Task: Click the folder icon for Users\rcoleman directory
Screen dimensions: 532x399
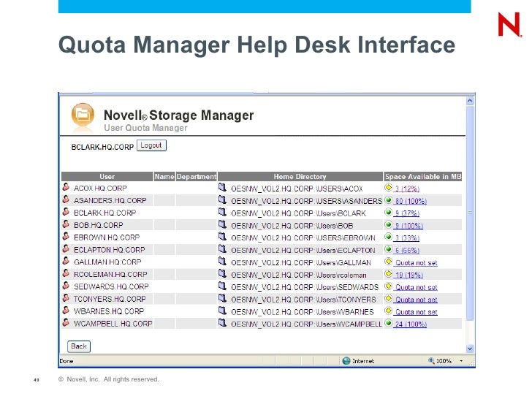Action: (x=222, y=274)
